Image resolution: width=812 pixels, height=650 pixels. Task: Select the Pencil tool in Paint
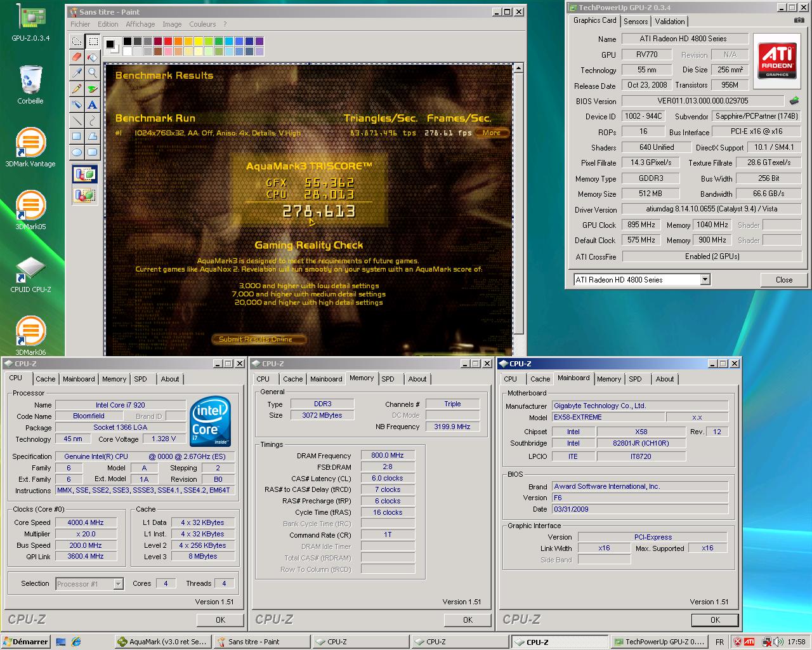[x=77, y=89]
